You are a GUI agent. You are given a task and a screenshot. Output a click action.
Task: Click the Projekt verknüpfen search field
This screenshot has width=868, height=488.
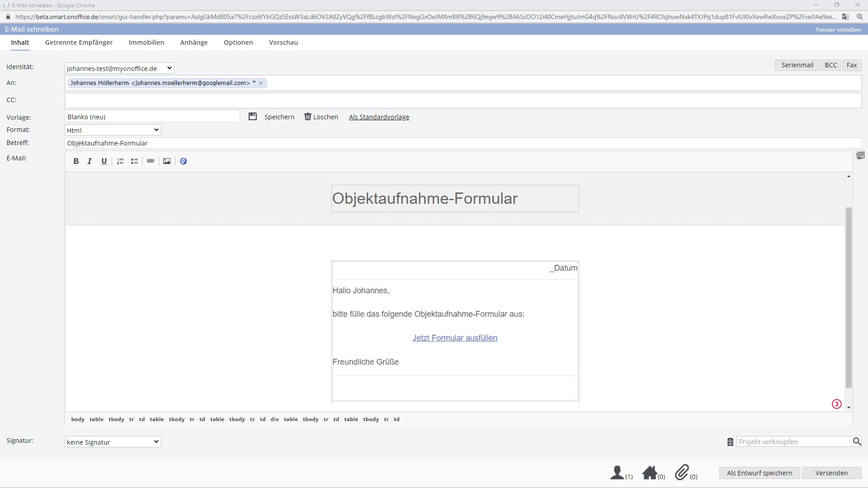click(794, 442)
